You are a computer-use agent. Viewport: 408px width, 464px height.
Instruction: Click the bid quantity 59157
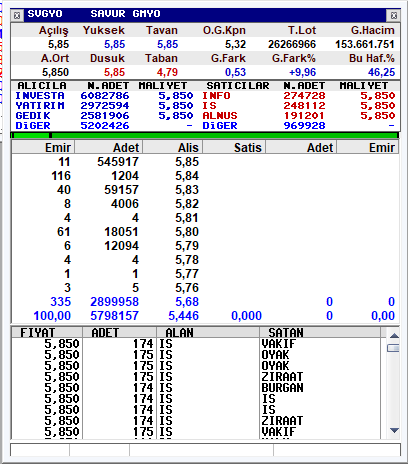tap(121, 190)
